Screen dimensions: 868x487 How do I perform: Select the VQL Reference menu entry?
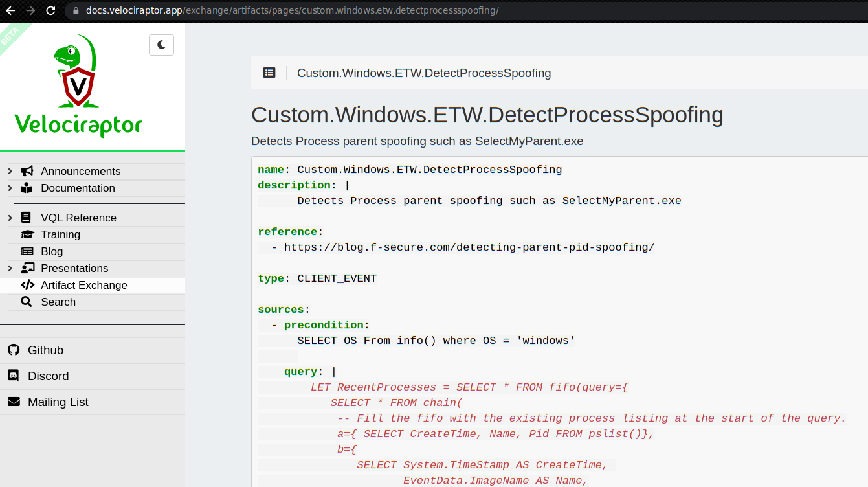(x=78, y=218)
